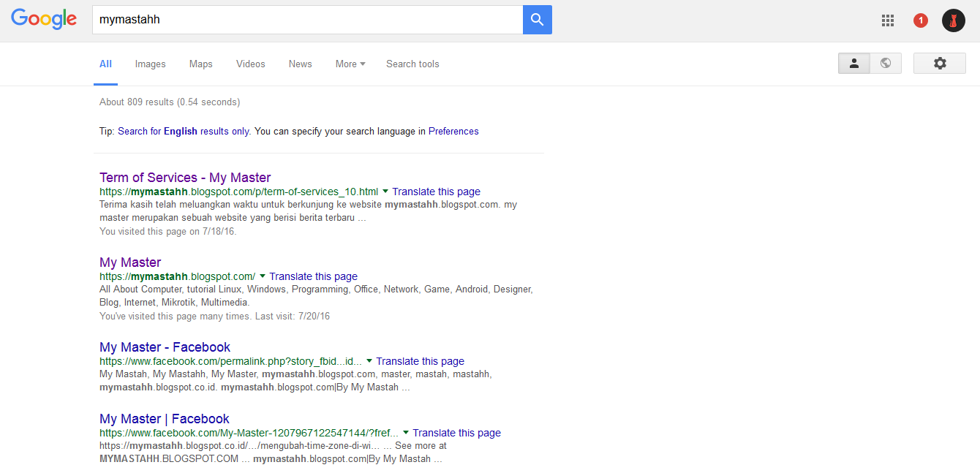Viewport: 980px width, 473px height.
Task: Expand arrow beside facebook.com/permalink.php URL
Action: pos(369,361)
